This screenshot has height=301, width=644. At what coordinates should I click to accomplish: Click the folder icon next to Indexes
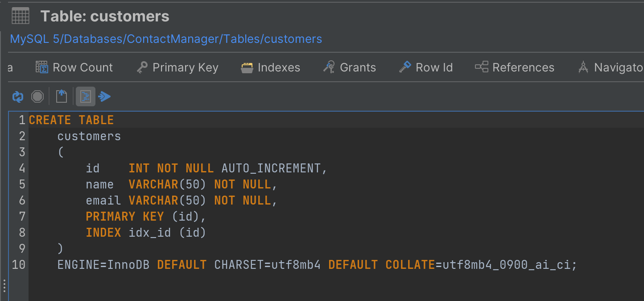point(247,67)
